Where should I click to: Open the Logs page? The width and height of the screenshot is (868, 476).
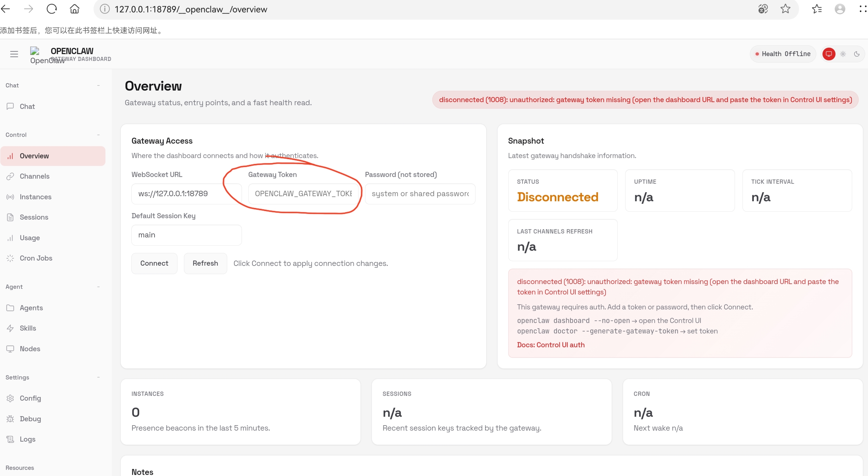click(x=27, y=439)
